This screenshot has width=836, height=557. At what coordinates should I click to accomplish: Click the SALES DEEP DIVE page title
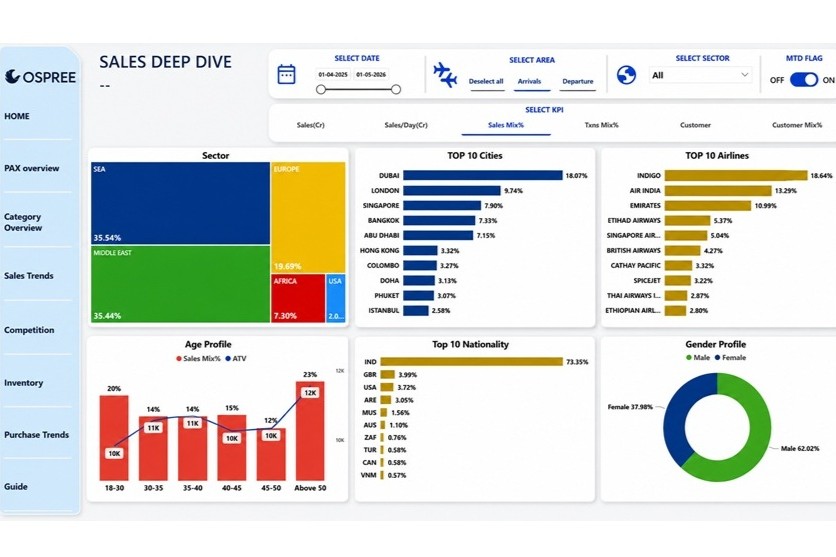[165, 62]
